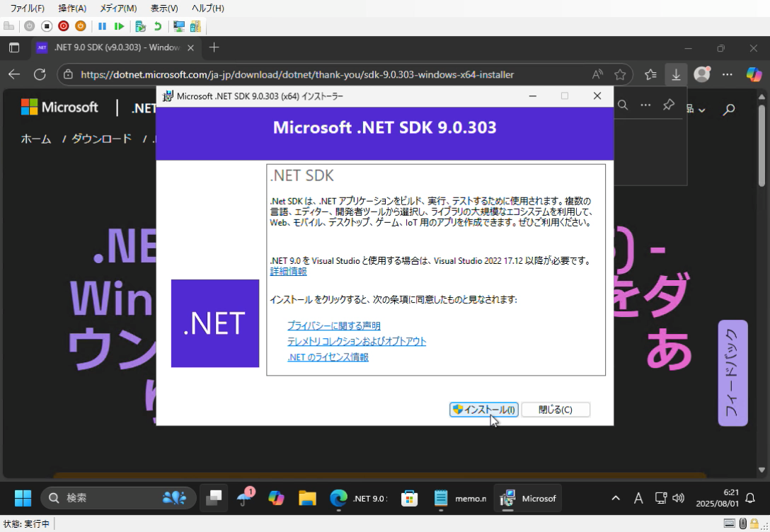Viewport: 770px width, 532px height.
Task: Minimize the .NET SDK installer window
Action: pyautogui.click(x=532, y=96)
